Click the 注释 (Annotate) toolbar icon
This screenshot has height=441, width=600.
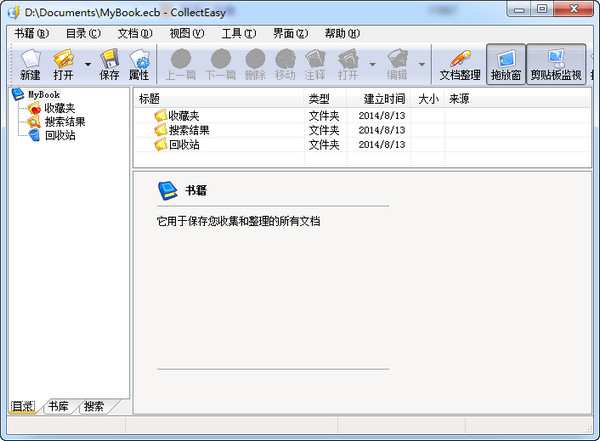coord(315,64)
